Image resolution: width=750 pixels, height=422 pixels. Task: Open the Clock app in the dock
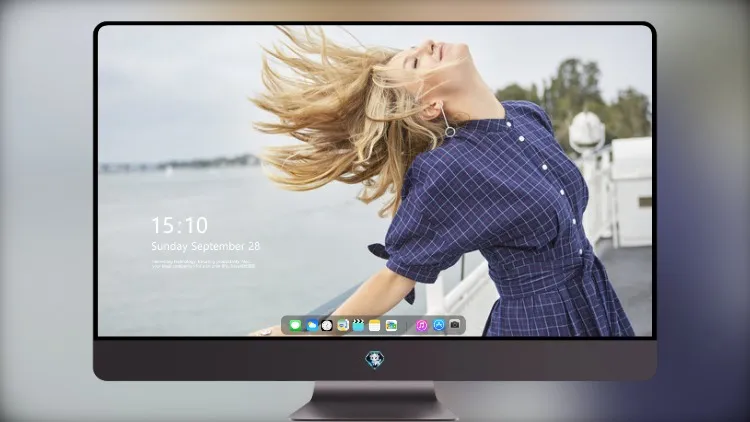tap(327, 326)
